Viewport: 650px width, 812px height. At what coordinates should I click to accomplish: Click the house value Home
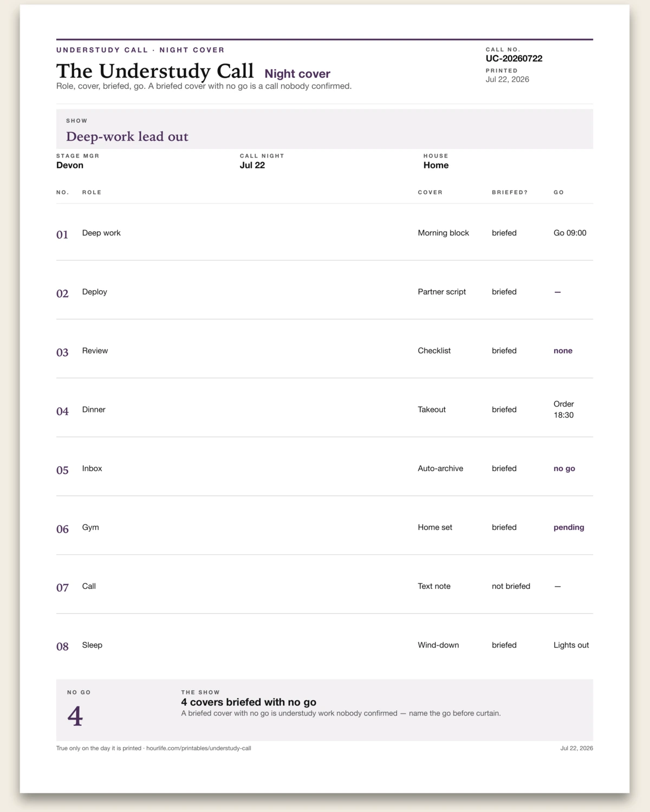tap(436, 165)
